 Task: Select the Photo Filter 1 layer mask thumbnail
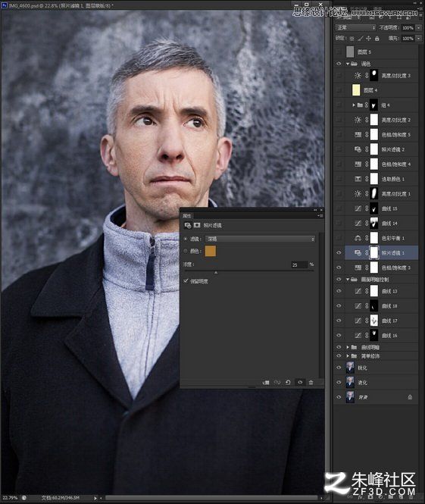click(x=374, y=253)
